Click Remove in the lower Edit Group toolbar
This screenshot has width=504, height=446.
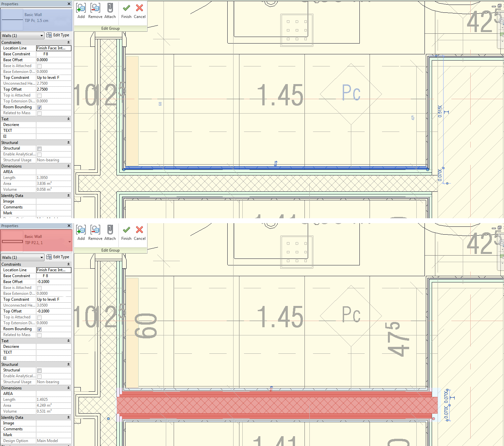(95, 233)
